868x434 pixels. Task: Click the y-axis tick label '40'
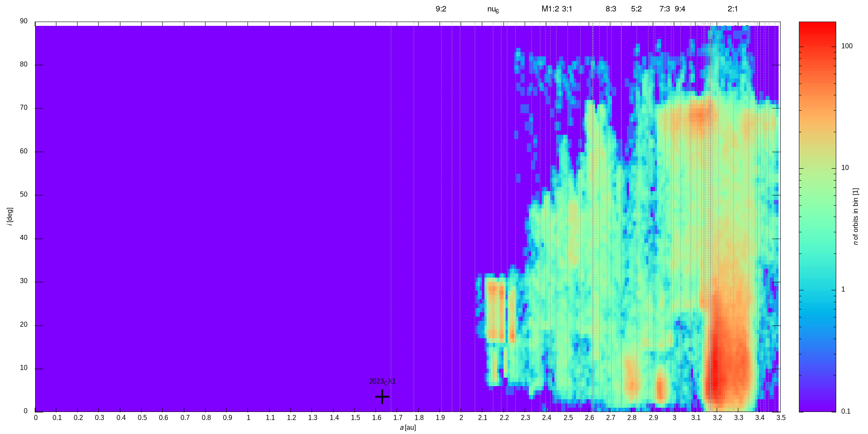tap(23, 238)
